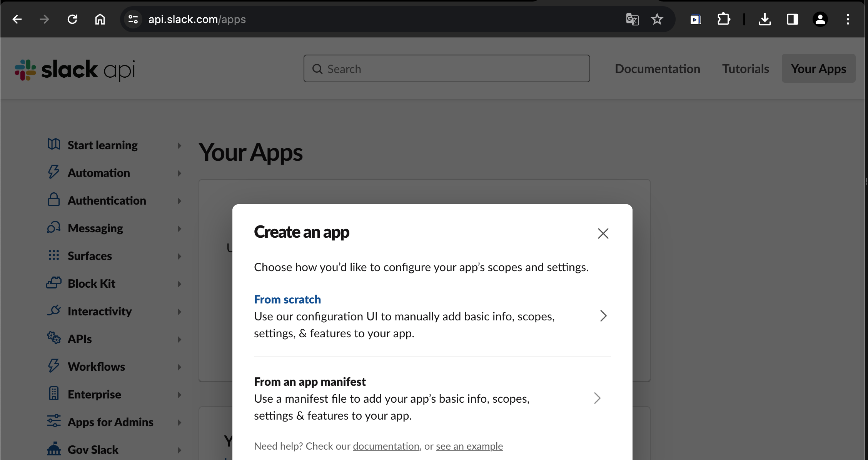The width and height of the screenshot is (868, 460).
Task: Open the extensions puzzle icon
Action: pyautogui.click(x=724, y=19)
